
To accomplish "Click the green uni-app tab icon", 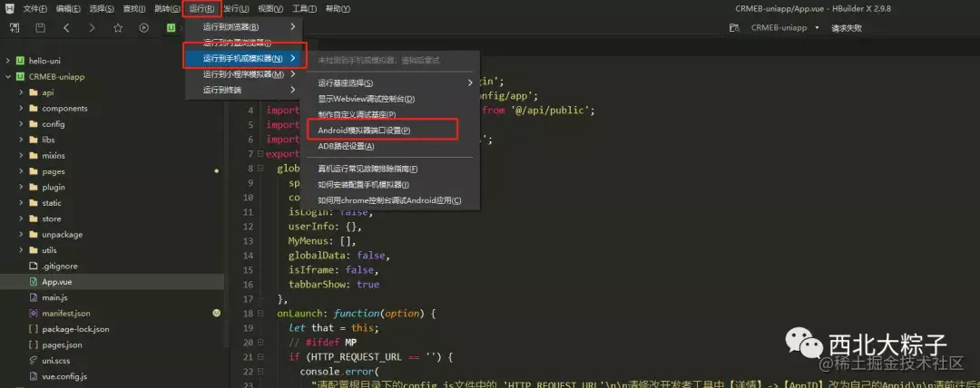I will (171, 28).
